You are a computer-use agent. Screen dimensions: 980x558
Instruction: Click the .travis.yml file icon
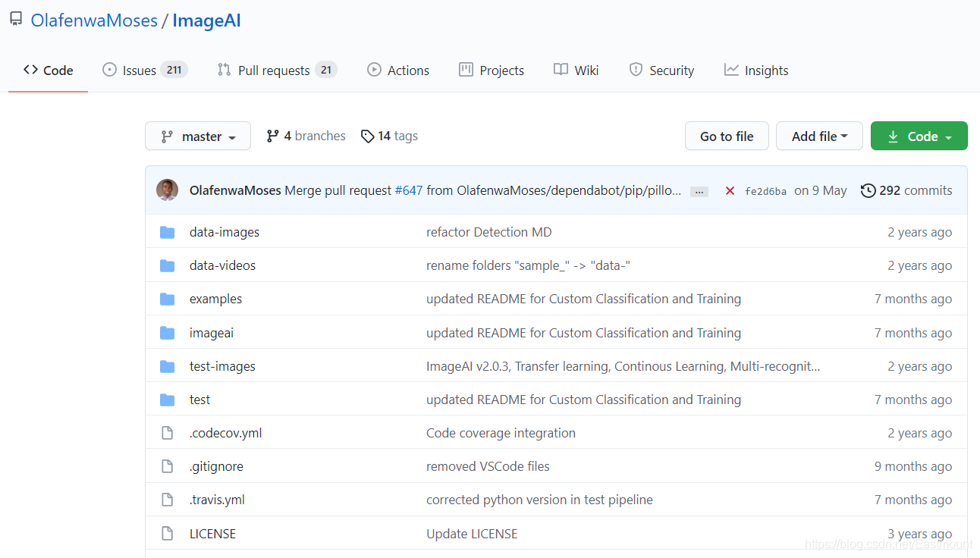pyautogui.click(x=168, y=500)
